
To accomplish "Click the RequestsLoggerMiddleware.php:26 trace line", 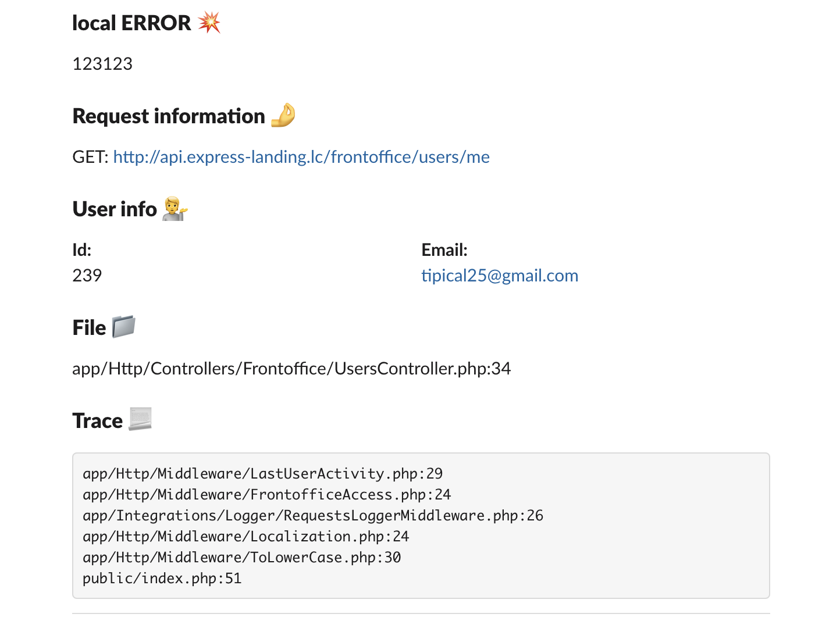I will [312, 516].
